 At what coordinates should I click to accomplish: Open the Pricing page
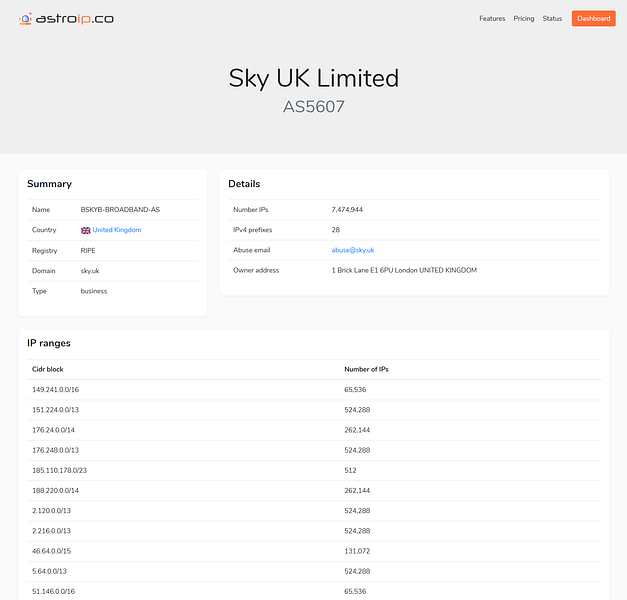pos(523,18)
